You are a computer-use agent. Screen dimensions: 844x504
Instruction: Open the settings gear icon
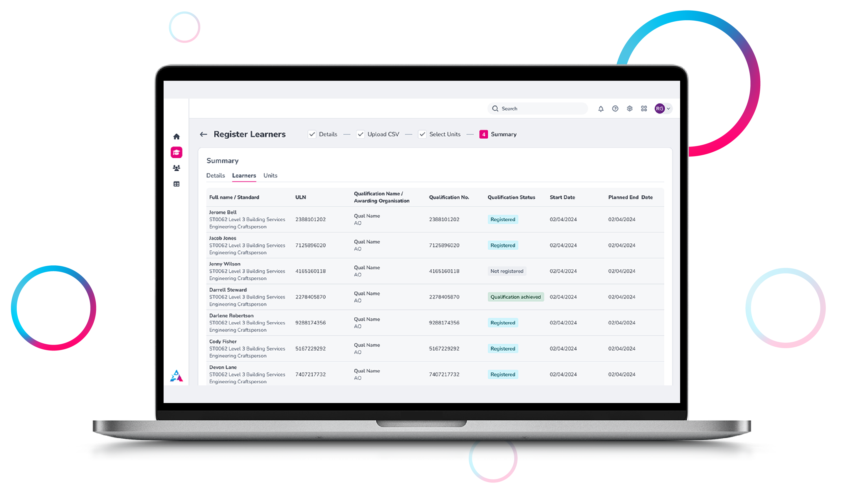(x=630, y=109)
